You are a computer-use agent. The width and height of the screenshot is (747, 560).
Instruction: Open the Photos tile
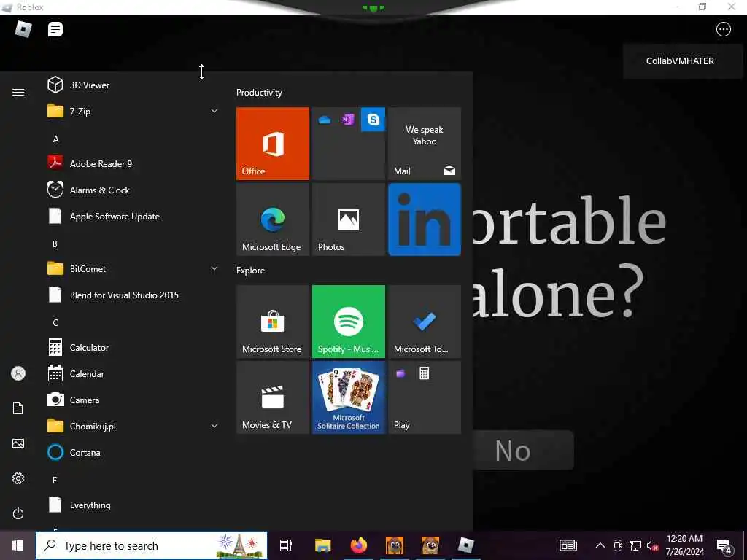pyautogui.click(x=348, y=219)
